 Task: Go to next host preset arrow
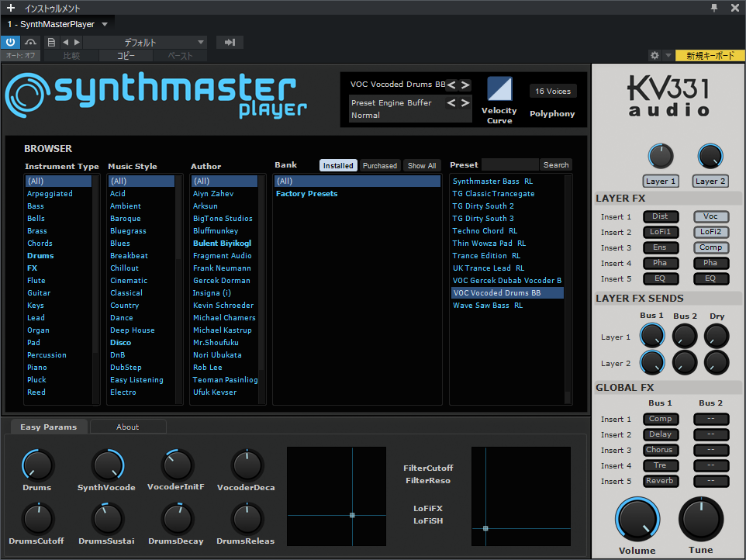[77, 42]
